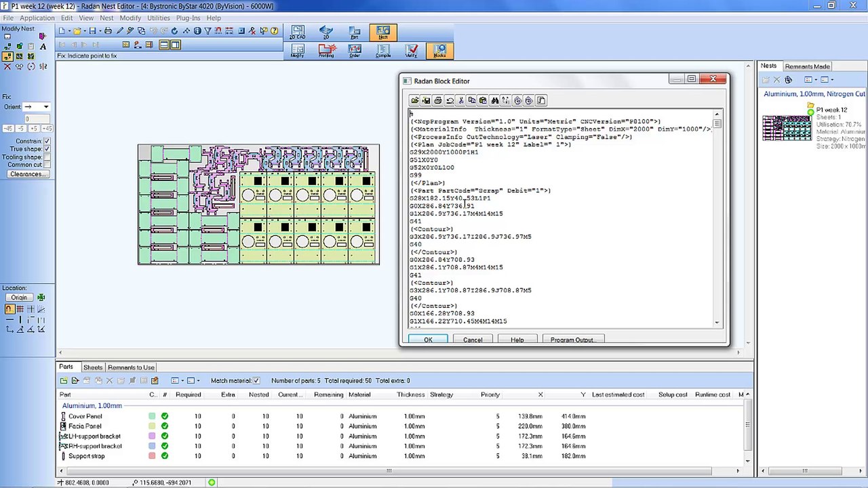
Task: Open the New file dropdown arrow
Action: coord(69,31)
